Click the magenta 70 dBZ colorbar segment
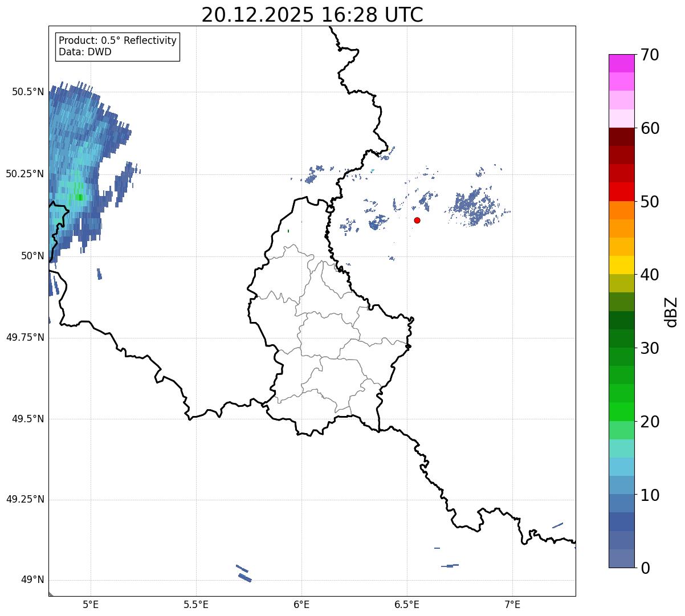This screenshot has height=616, width=685. coord(621,63)
